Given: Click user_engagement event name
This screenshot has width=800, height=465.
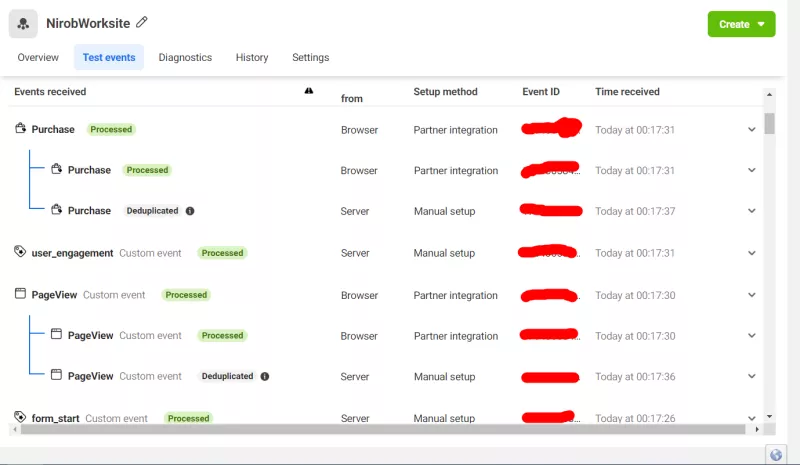Looking at the screenshot, I should [x=72, y=253].
